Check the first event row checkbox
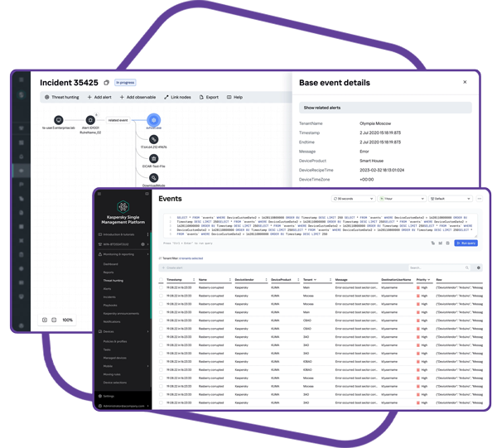 click(x=162, y=287)
